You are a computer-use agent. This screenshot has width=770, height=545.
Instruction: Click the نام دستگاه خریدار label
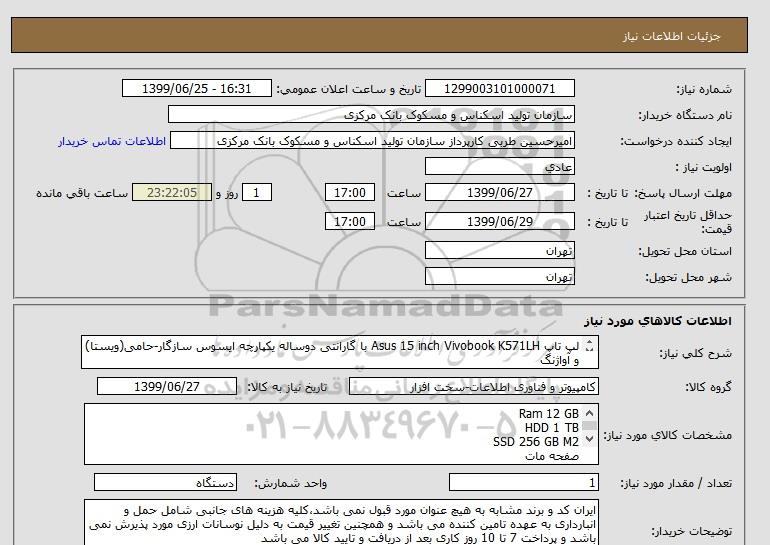click(685, 115)
